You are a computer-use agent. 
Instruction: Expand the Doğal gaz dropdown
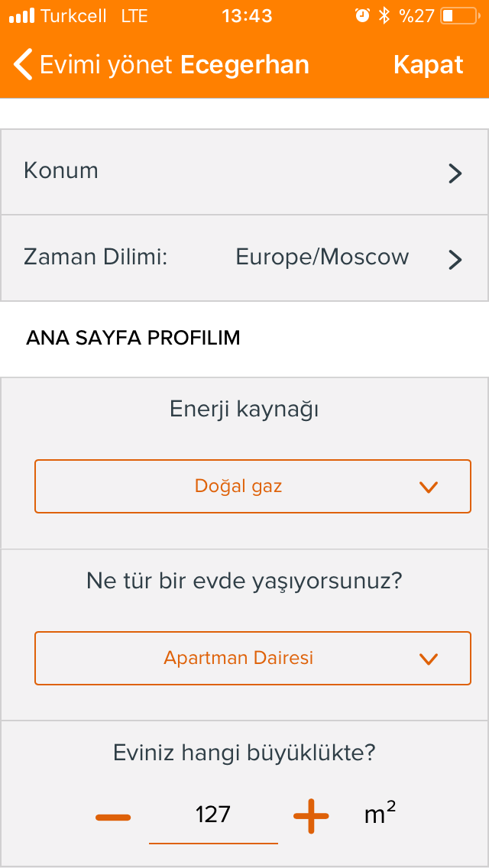point(253,486)
